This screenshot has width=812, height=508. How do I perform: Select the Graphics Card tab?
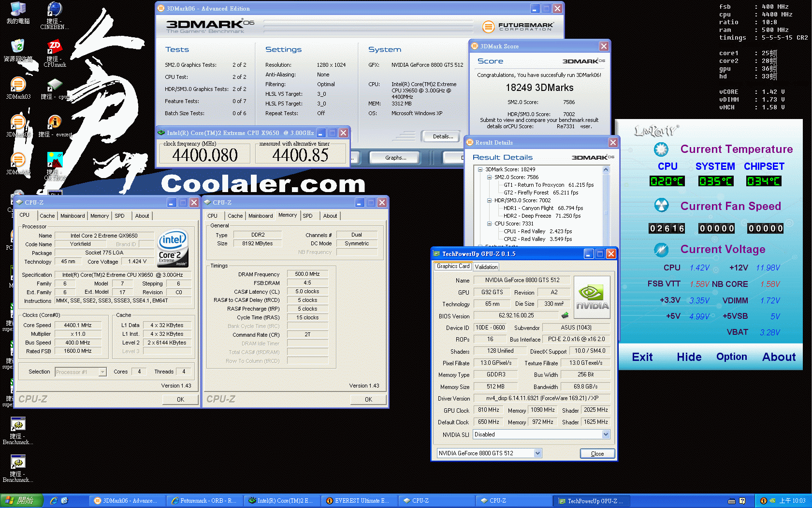453,266
